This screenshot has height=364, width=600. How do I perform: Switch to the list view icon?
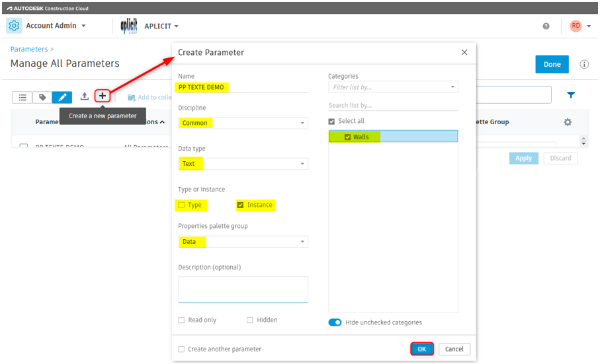tap(22, 97)
